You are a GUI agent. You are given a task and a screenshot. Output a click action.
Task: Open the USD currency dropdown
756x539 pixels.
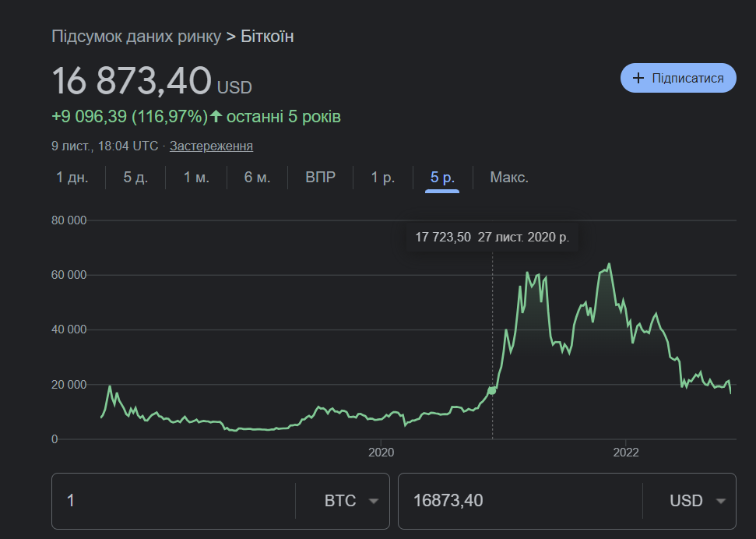click(x=697, y=501)
